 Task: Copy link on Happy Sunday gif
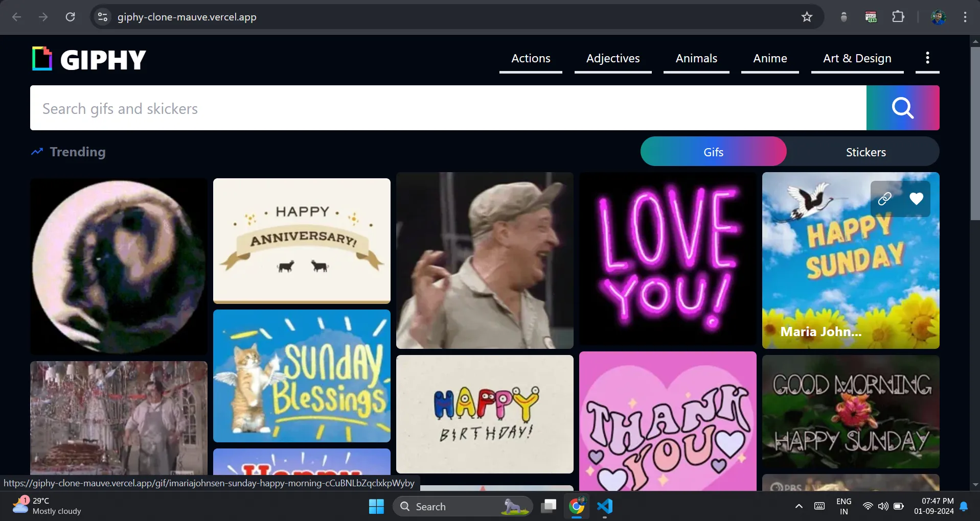(x=885, y=199)
